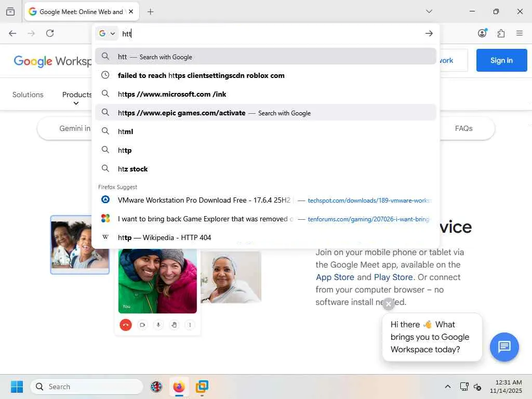This screenshot has width=532, height=399.
Task: Click the red hang-up call icon
Action: click(x=126, y=325)
